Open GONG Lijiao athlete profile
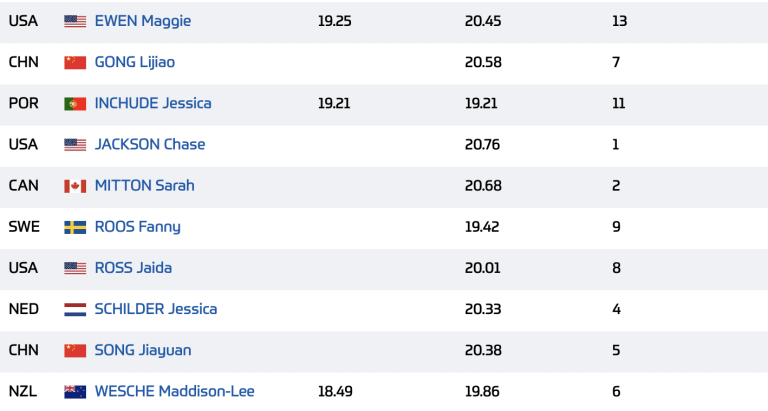 (x=135, y=62)
